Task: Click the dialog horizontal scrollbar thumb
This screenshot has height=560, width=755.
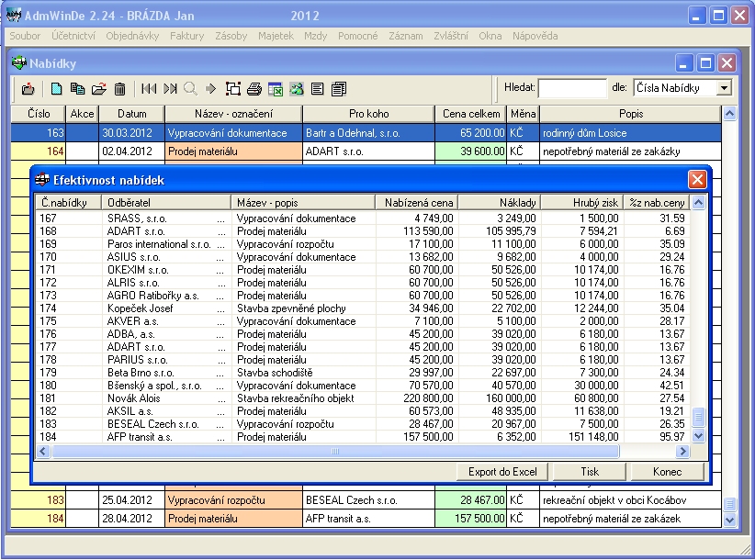Action: (335, 452)
